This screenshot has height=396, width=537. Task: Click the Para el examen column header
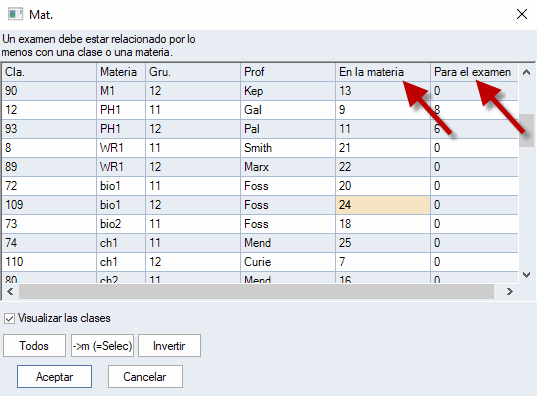coord(474,72)
